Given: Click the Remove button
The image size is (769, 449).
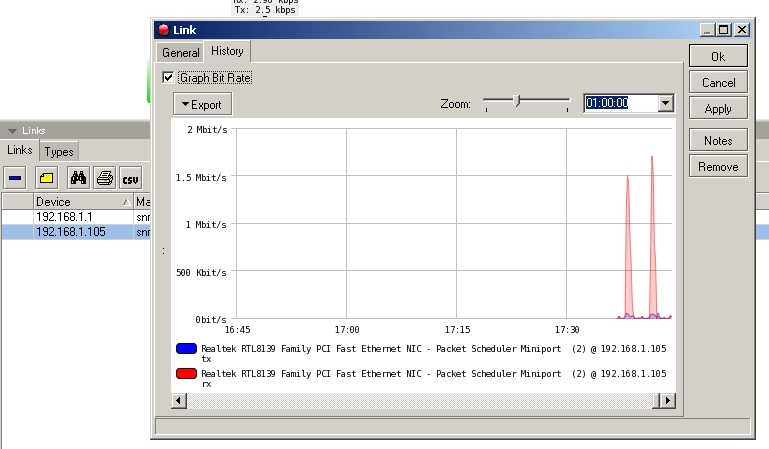Looking at the screenshot, I should (718, 166).
